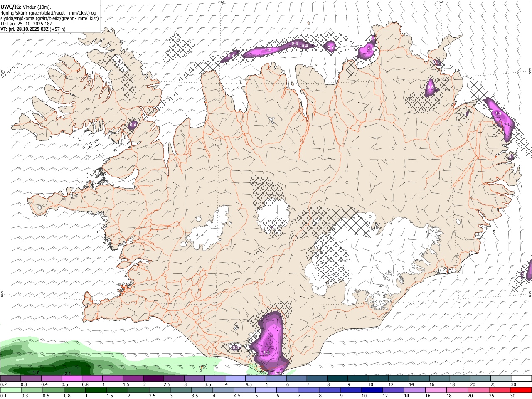Click the 15W longitude label at top
This screenshot has height=399, width=532.
coord(440,2)
